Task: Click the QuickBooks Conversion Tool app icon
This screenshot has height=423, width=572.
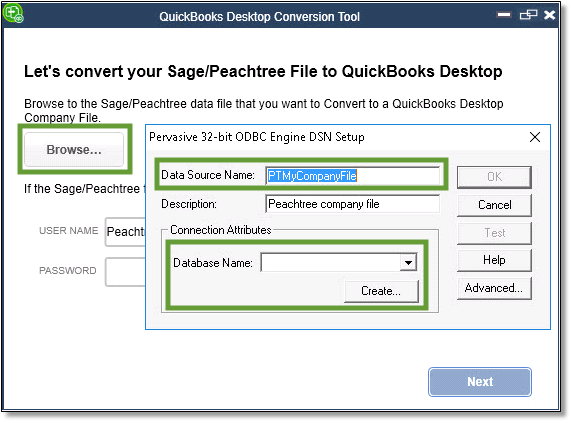Action: 13,13
